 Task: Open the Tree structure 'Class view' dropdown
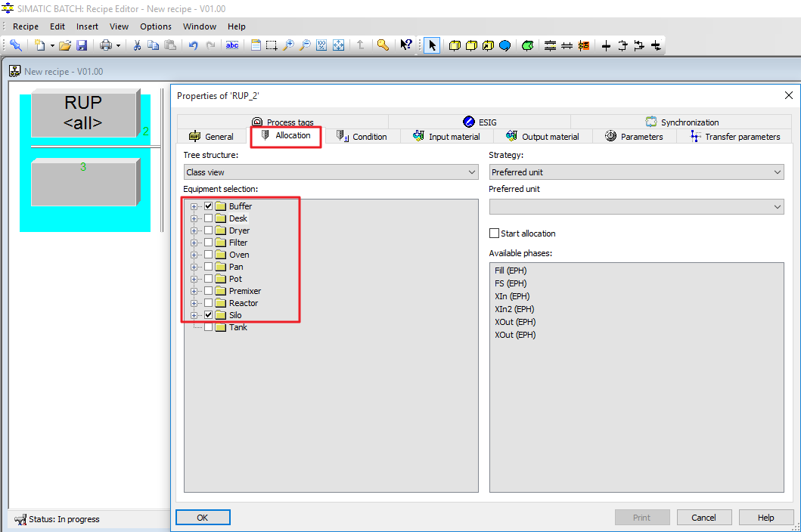click(331, 172)
